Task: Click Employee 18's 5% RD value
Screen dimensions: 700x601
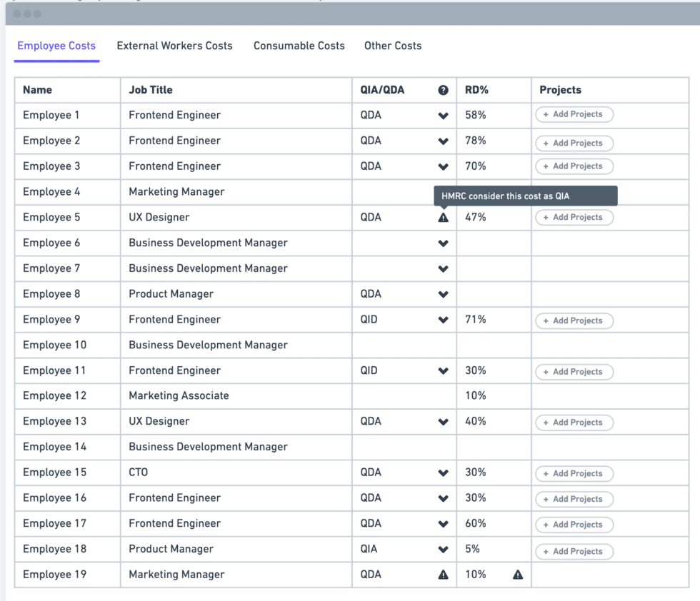Action: (x=472, y=549)
